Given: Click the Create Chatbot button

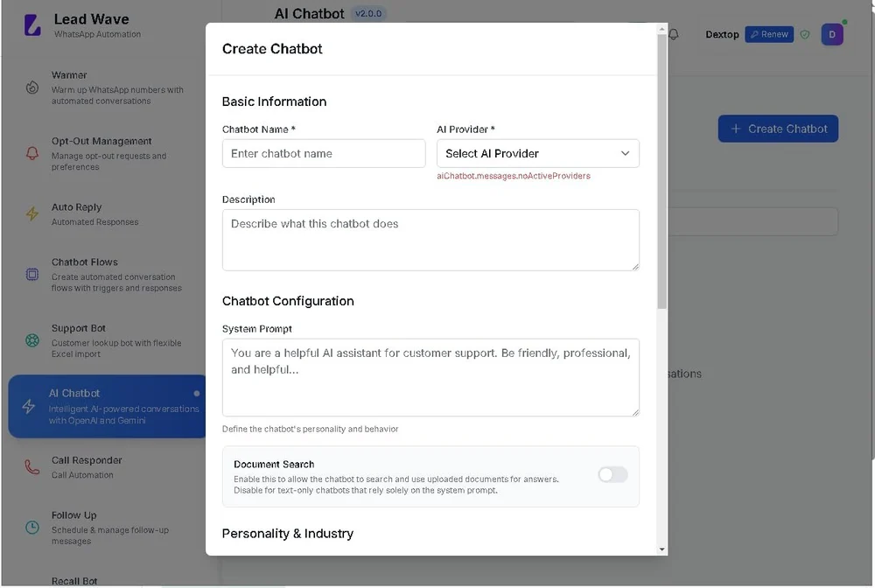Looking at the screenshot, I should click(778, 129).
